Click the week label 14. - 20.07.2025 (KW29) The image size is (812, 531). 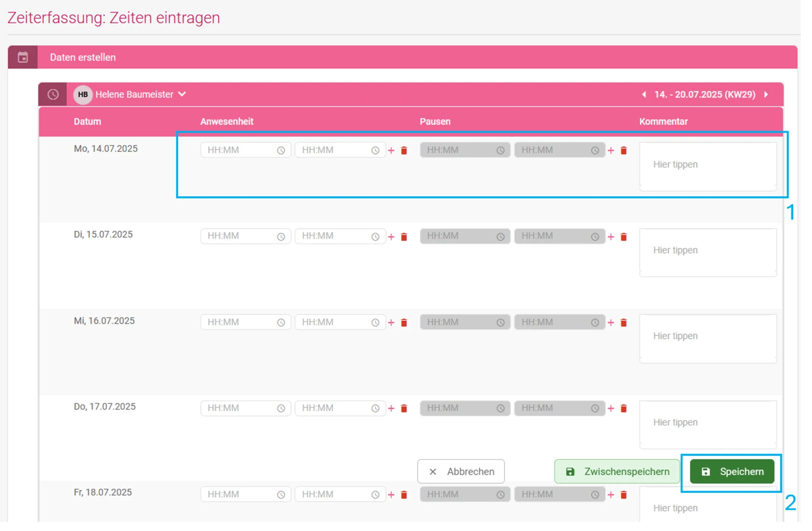point(705,94)
